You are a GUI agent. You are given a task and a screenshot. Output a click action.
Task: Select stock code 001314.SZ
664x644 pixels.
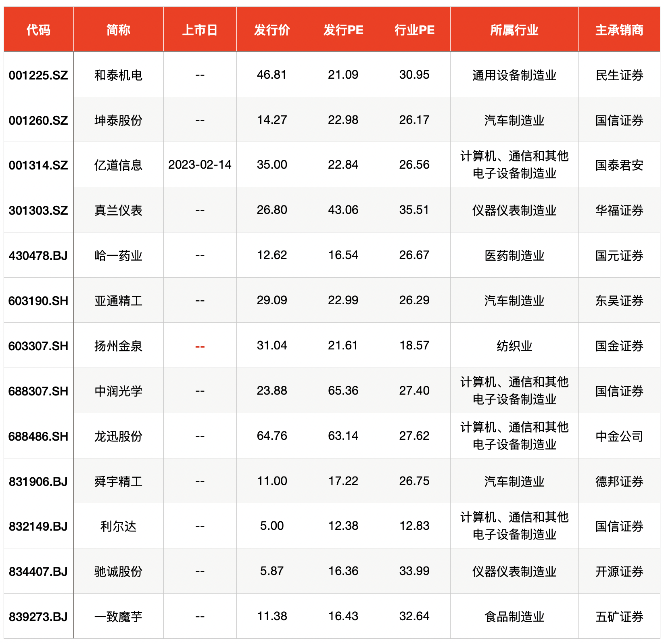(x=38, y=165)
